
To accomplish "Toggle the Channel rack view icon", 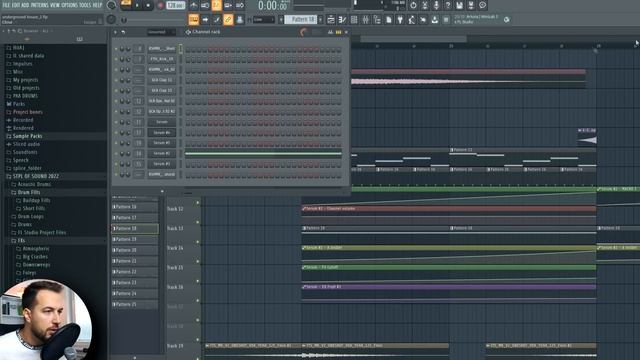I will point(354,19).
